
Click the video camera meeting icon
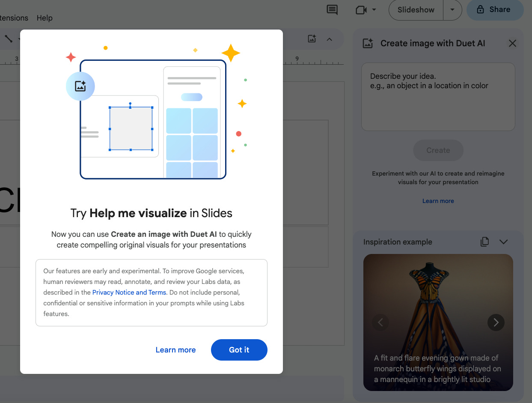point(361,10)
